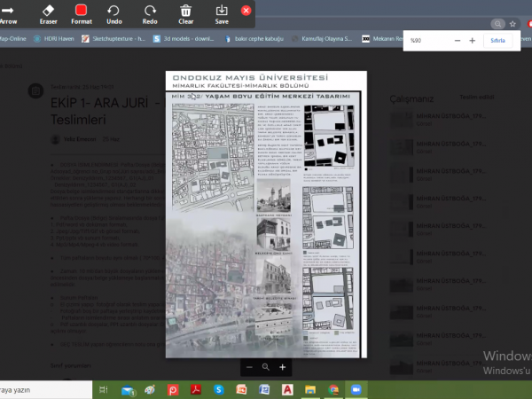Select the Arrow annotation tool
This screenshot has height=399, width=532.
8,15
